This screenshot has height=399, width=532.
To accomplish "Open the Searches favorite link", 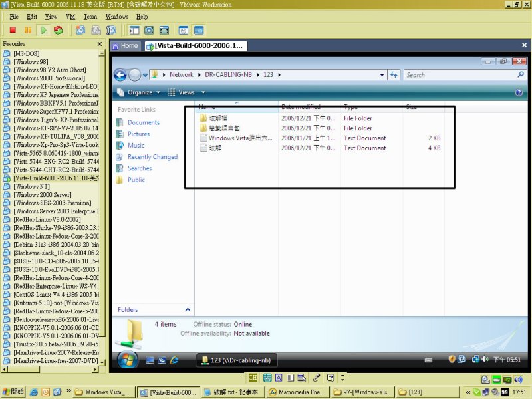I will 140,168.
